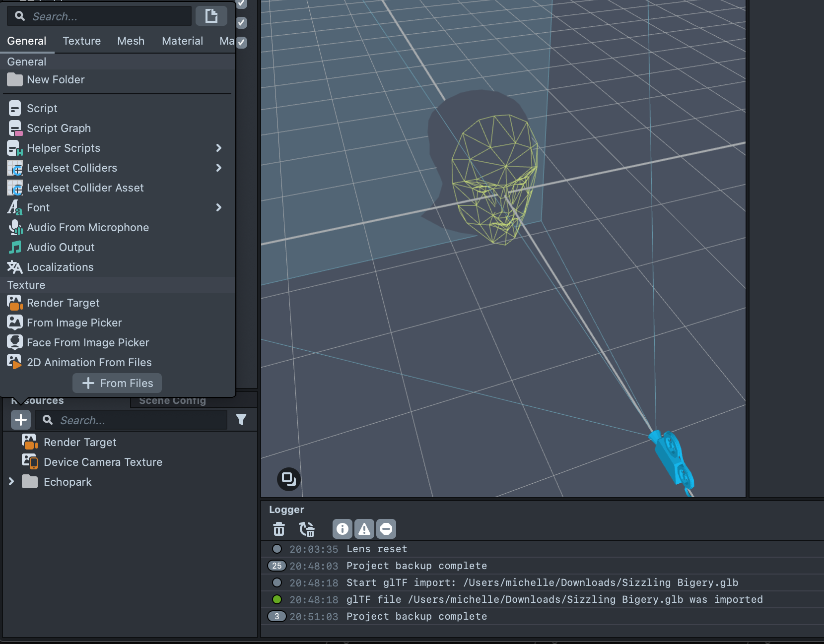Select Device Camera Texture resource

pyautogui.click(x=103, y=462)
